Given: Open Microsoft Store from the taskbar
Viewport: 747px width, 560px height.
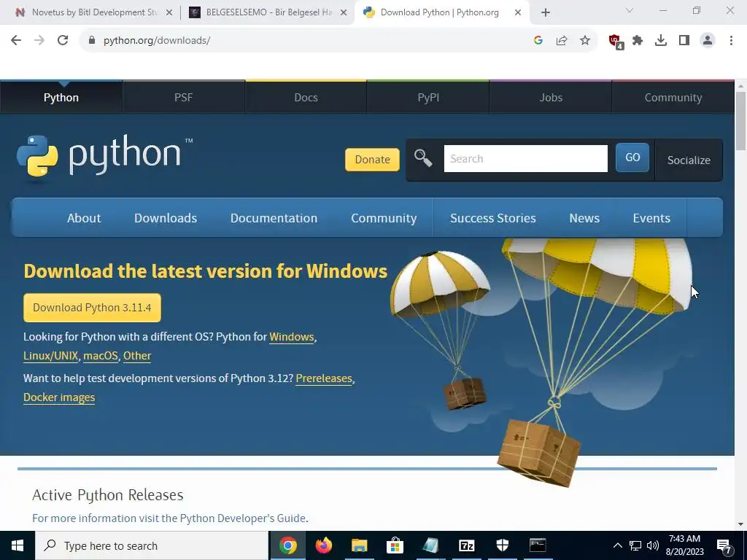Looking at the screenshot, I should pos(395,545).
